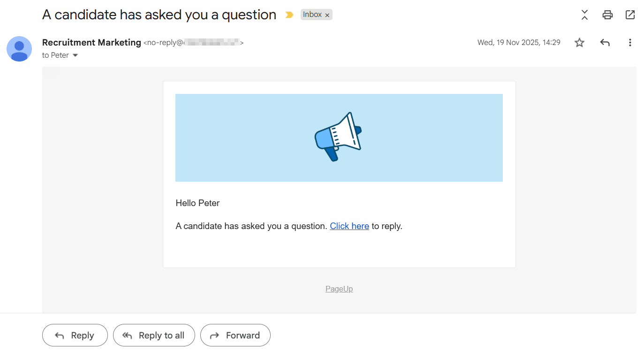The height and width of the screenshot is (353, 644).
Task: Click the sender name Recruitment Marketing
Action: tap(91, 43)
